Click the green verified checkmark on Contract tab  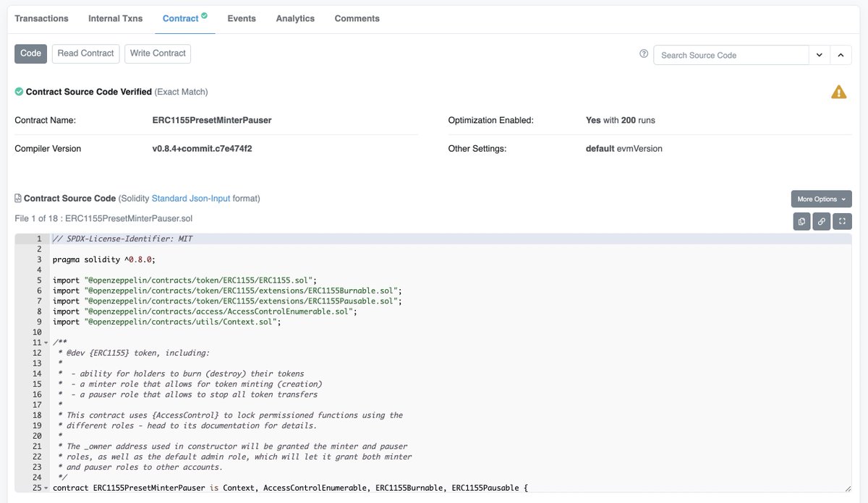tap(204, 15)
